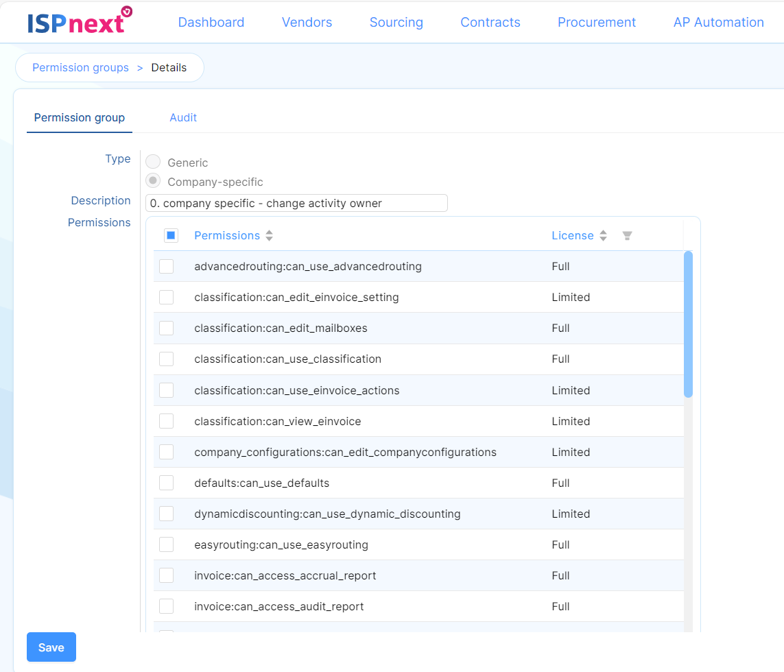Screen dimensions: 784x672
Task: Select the classification:can_edit_mailboxes row text
Action: coord(281,328)
